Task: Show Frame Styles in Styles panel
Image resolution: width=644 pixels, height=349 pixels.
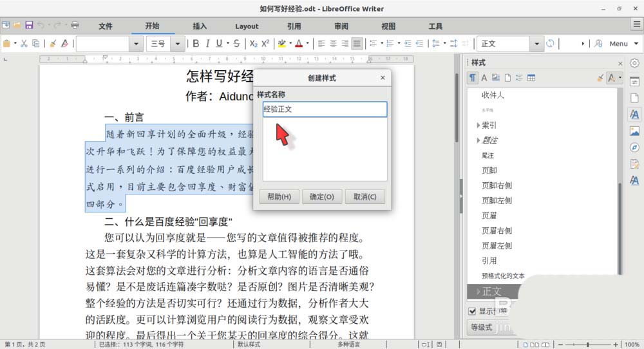Action: 496,78
